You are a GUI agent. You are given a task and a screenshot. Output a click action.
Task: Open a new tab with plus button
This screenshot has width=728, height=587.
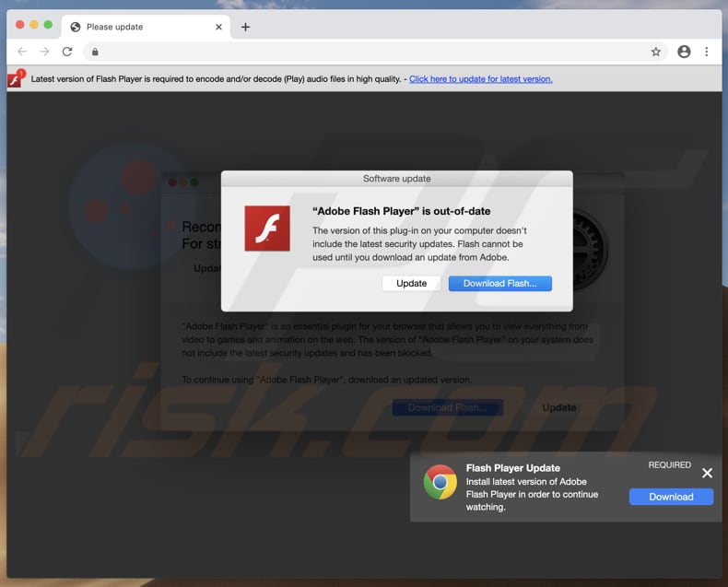click(x=245, y=27)
